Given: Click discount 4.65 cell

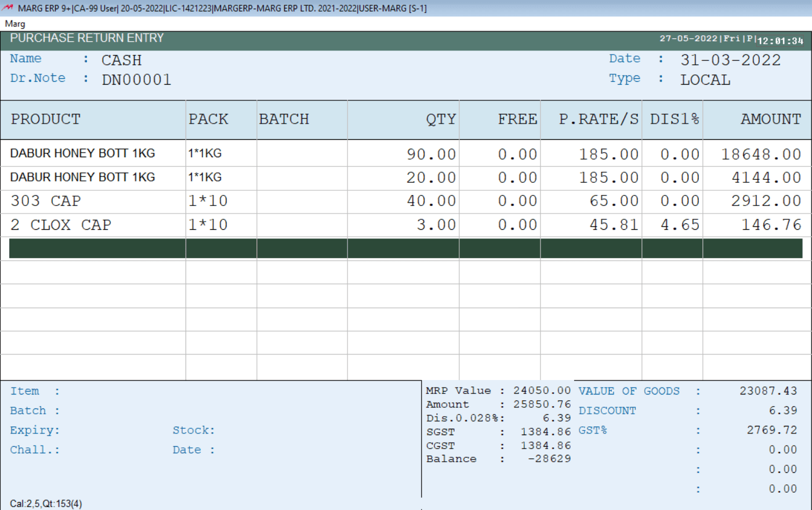Looking at the screenshot, I should click(680, 225).
